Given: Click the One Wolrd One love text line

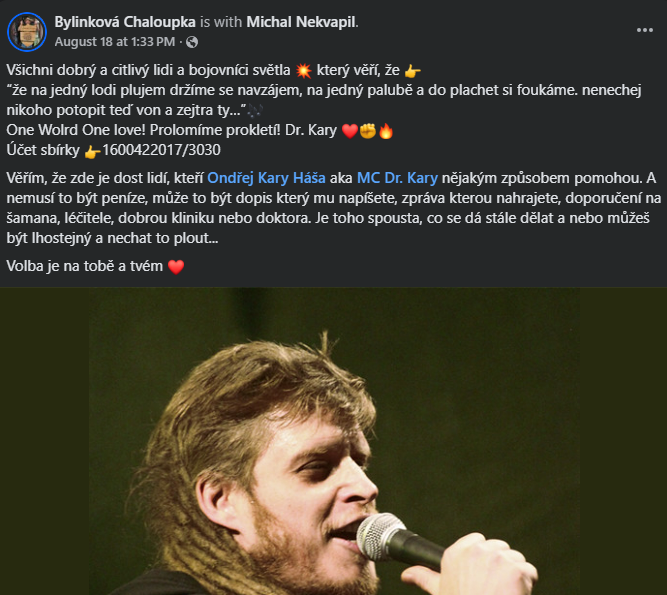Looking at the screenshot, I should 200,130.
